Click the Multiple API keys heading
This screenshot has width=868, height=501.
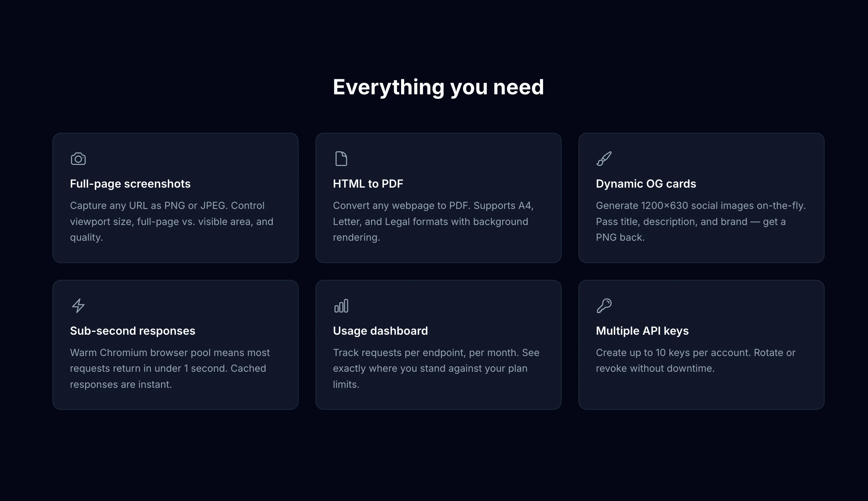click(x=642, y=331)
